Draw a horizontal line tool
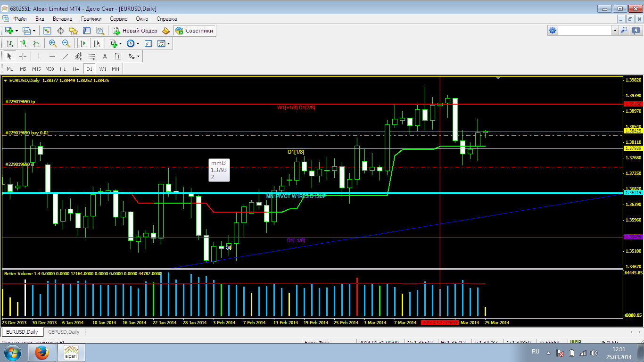644x362 pixels. (x=52, y=56)
